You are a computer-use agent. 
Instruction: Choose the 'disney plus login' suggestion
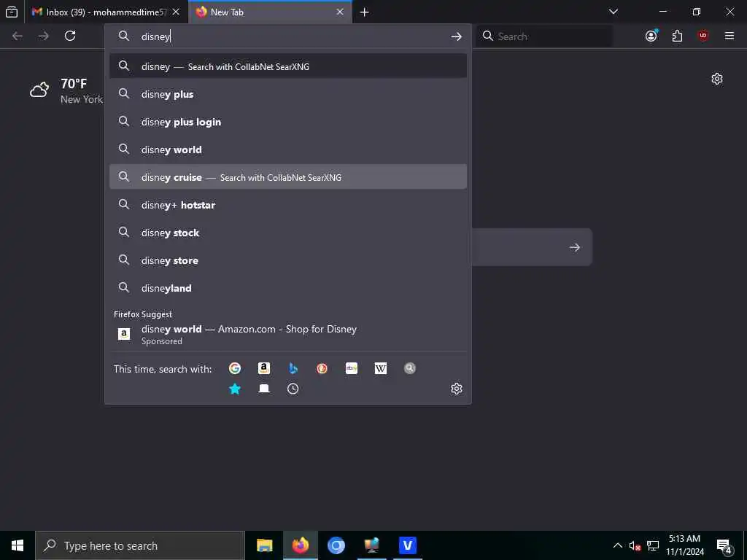pyautogui.click(x=287, y=122)
